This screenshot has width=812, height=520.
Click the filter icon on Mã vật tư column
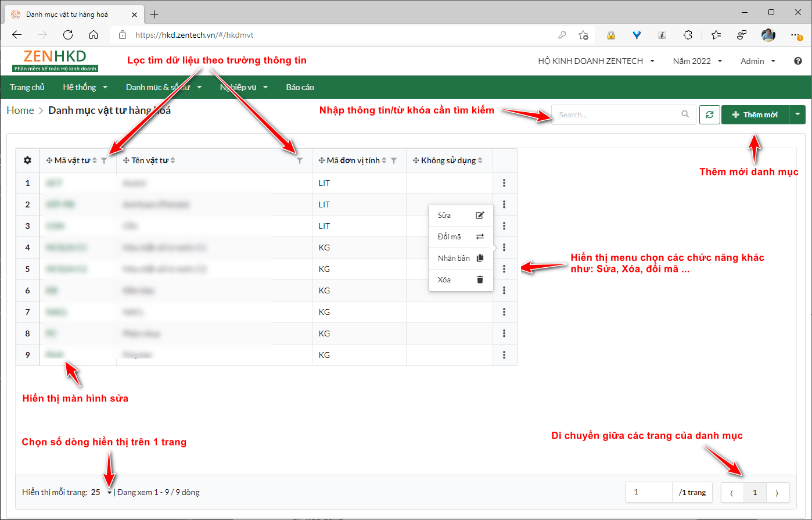(x=104, y=160)
